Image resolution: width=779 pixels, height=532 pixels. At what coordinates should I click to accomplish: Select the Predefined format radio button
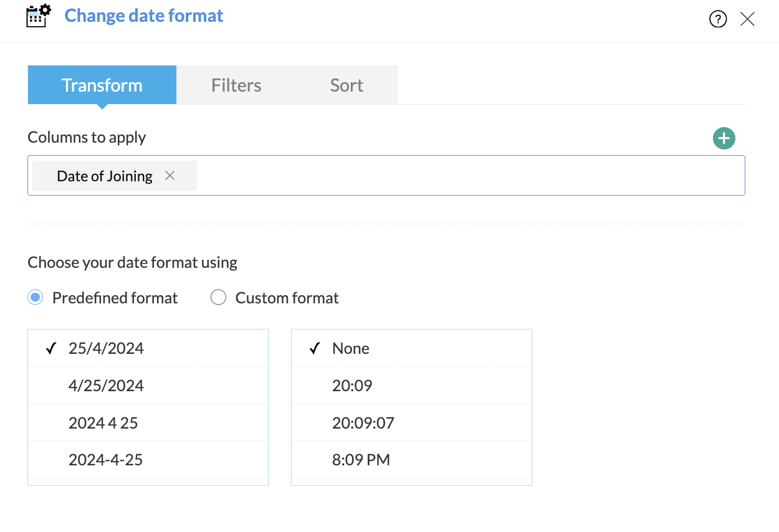(36, 298)
